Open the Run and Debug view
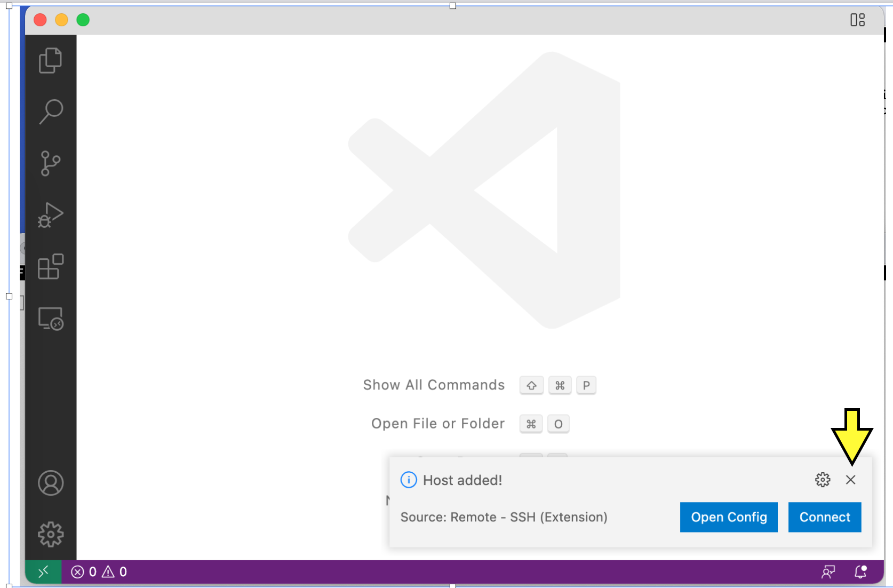Viewport: 893px width, 588px height. point(51,215)
